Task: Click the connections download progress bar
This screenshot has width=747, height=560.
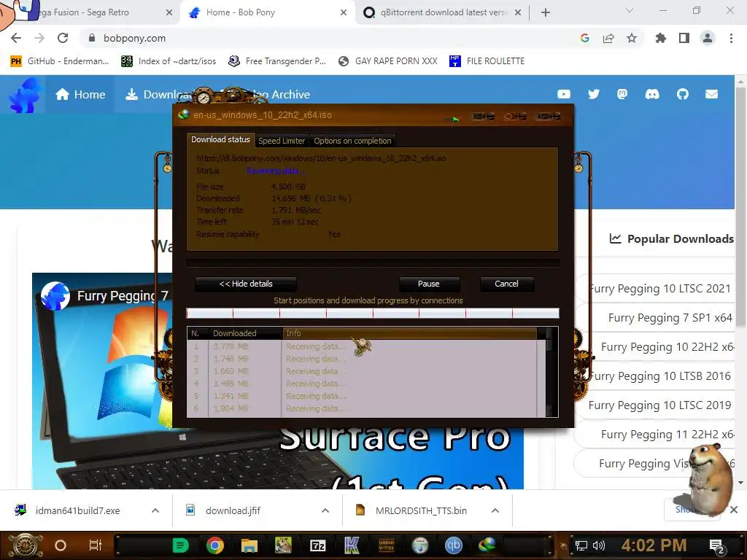Action: (373, 313)
